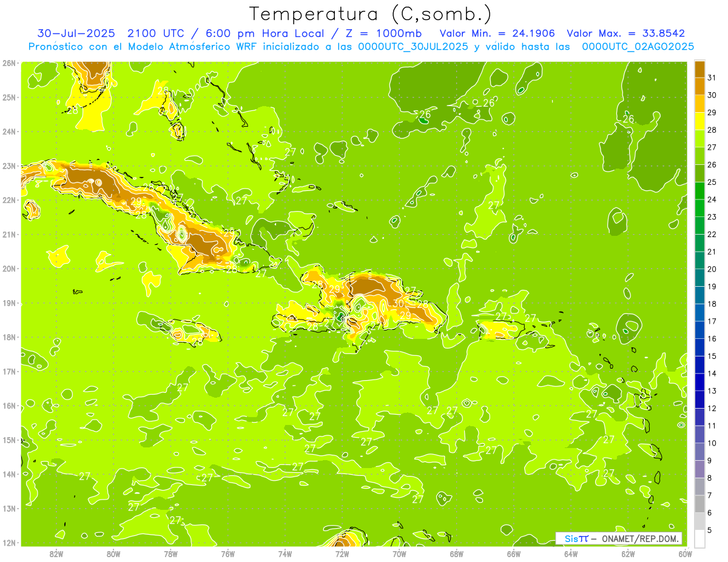Click the 'SisTT' logo text
The width and height of the screenshot is (728, 562).
(x=576, y=538)
